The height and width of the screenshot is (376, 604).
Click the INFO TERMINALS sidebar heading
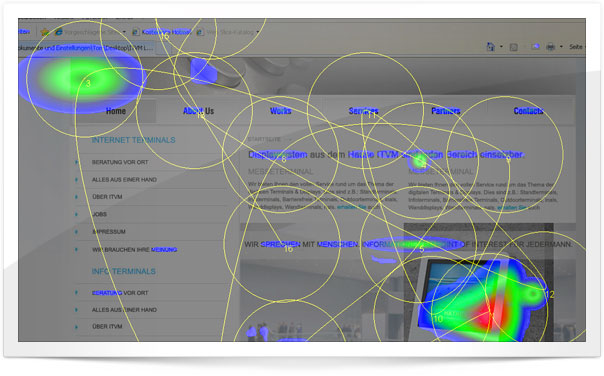(124, 272)
